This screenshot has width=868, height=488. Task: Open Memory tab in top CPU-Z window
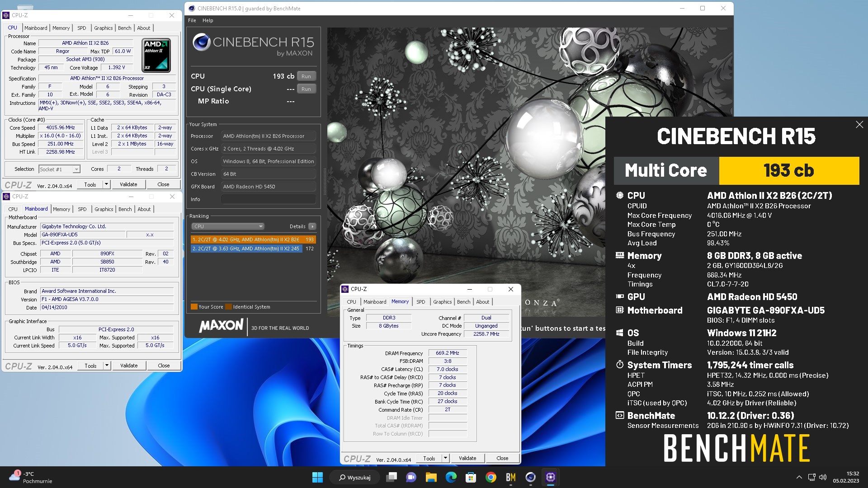[x=61, y=28]
